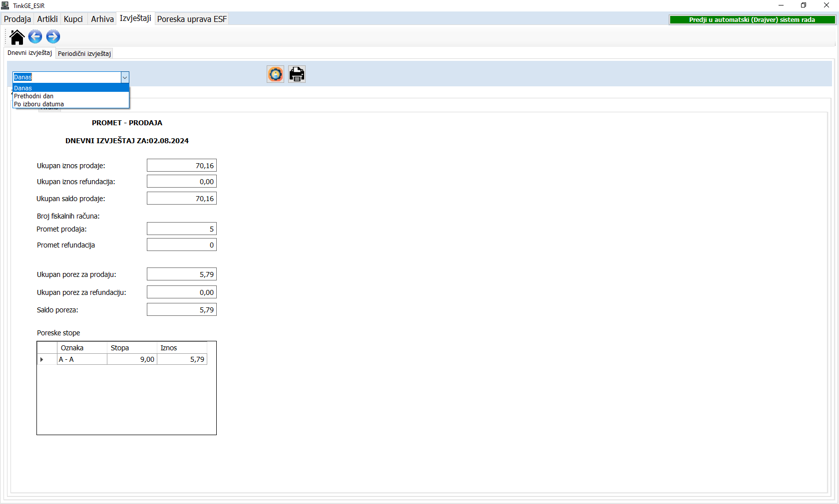
Task: Open the Poreska uprava ESF menu
Action: (192, 19)
